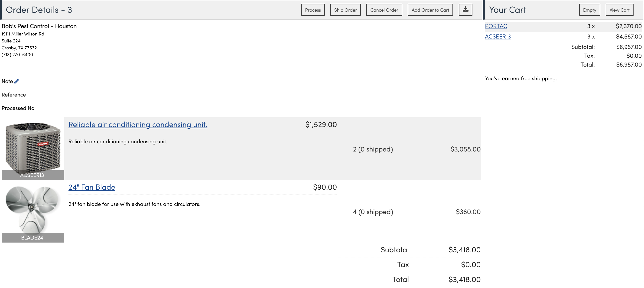Open the PORTAC cart item link
Viewport: 644px width, 288px height.
(x=496, y=26)
